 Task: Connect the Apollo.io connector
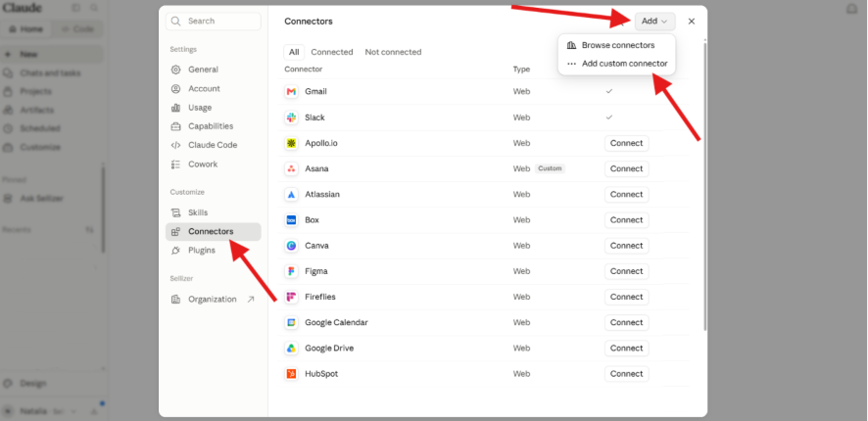[x=627, y=143]
